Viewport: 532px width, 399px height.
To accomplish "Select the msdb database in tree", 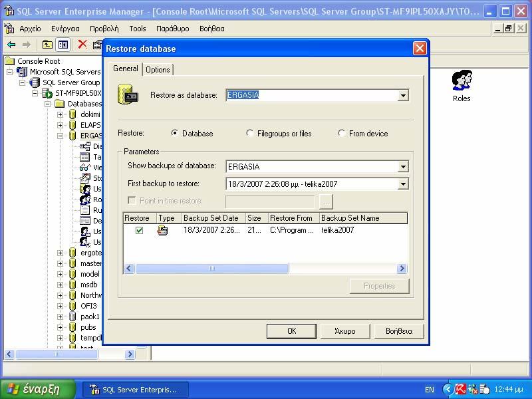I will tap(89, 285).
